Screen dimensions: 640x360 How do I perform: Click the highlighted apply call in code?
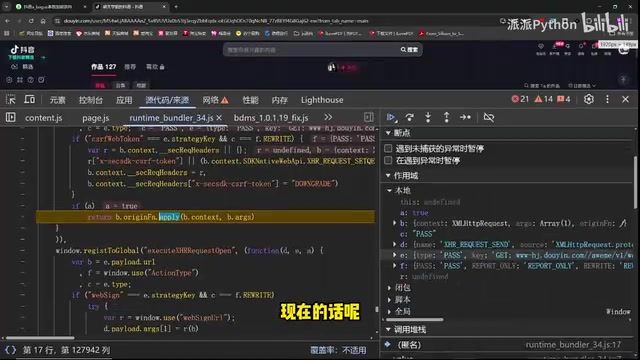[169, 217]
